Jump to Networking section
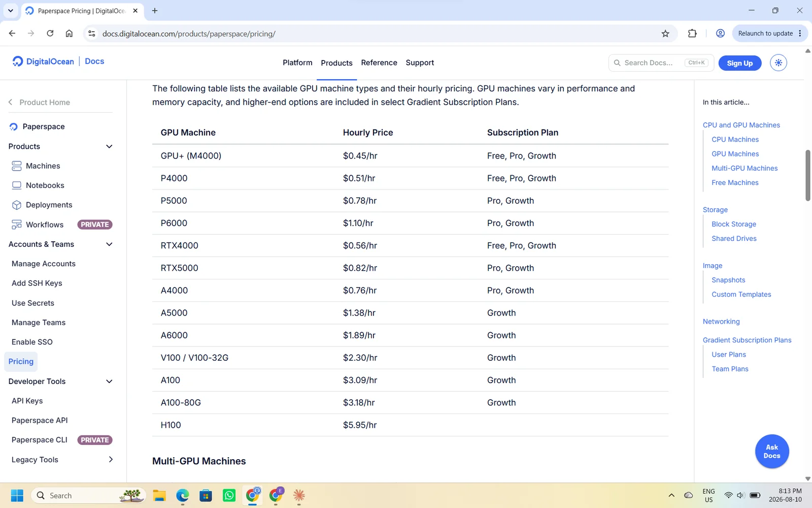The width and height of the screenshot is (812, 508). click(721, 322)
